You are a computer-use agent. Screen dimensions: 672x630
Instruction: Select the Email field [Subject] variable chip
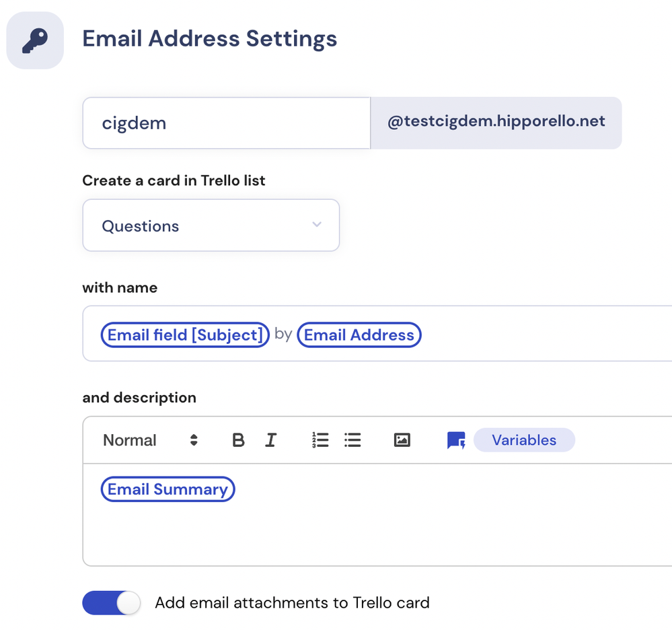[x=185, y=335]
